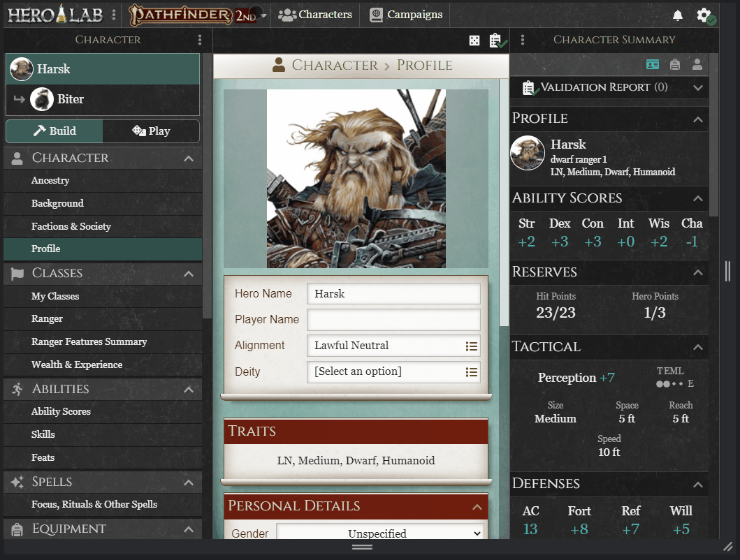The image size is (740, 560).
Task: Open the notifications bell
Action: 677,15
